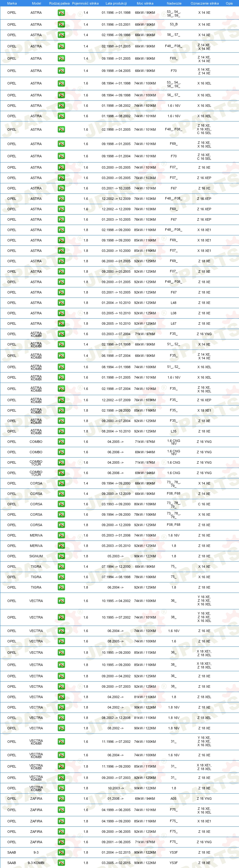Screen dimensions: 239x868
Task: Click the fuel icon in the SAAB 9-3 01.2004 row
Action: click(61, 852)
